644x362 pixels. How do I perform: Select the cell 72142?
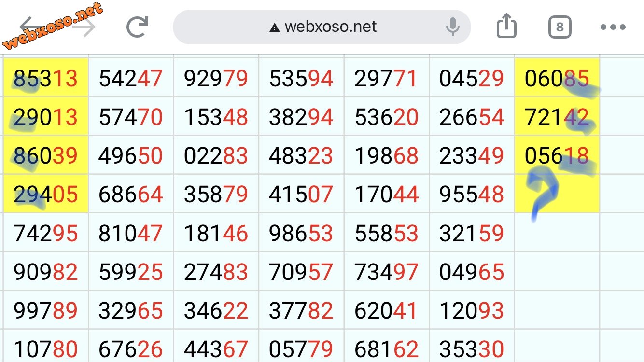557,117
